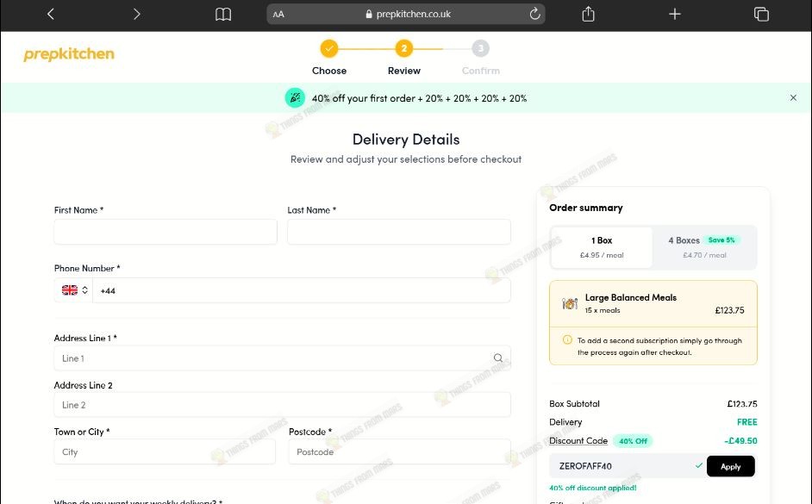The width and height of the screenshot is (812, 504).
Task: Click the party popper promo icon
Action: pos(295,98)
